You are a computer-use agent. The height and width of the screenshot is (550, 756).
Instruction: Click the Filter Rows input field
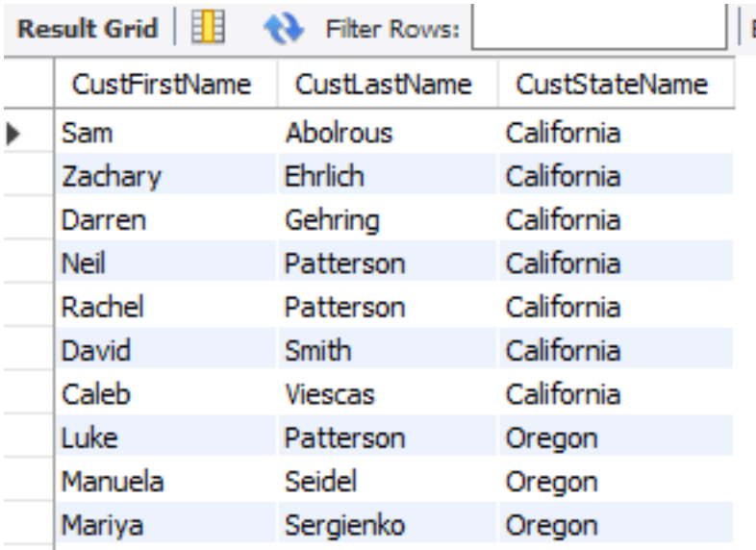[599, 27]
